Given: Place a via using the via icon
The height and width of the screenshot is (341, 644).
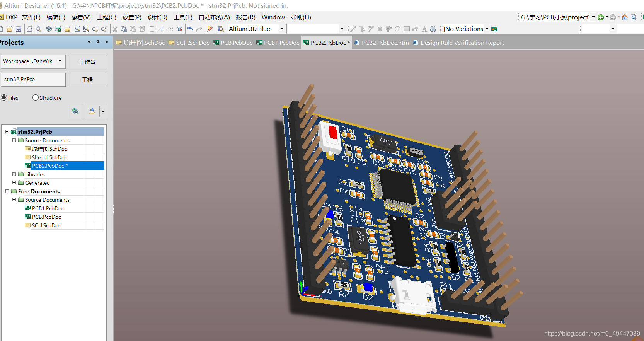Looking at the screenshot, I should 389,29.
